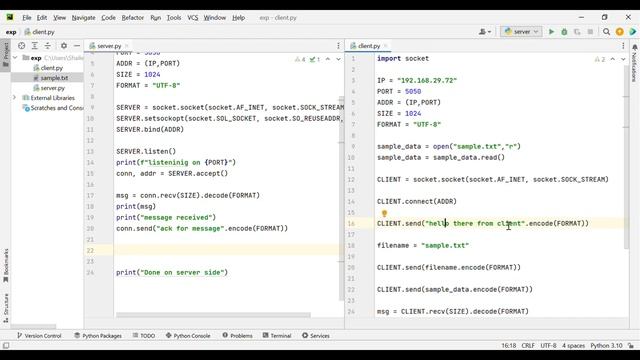Select opened file in Project tree
Viewport: 640px width, 360px height.
click(22, 46)
